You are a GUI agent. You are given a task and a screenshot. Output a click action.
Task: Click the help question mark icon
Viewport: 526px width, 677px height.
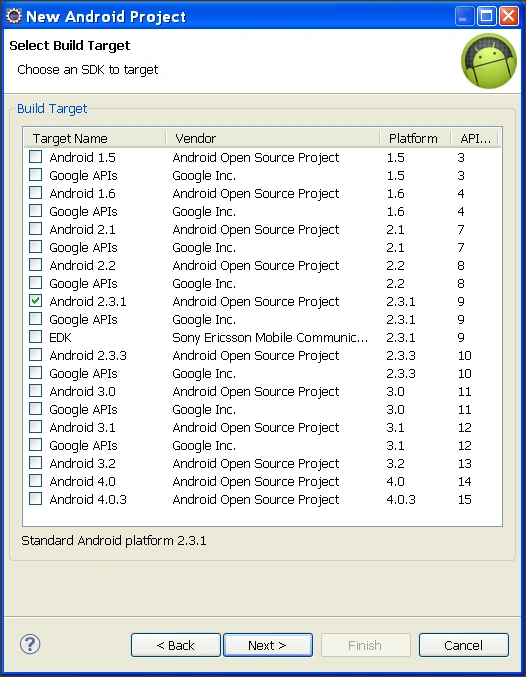[30, 644]
